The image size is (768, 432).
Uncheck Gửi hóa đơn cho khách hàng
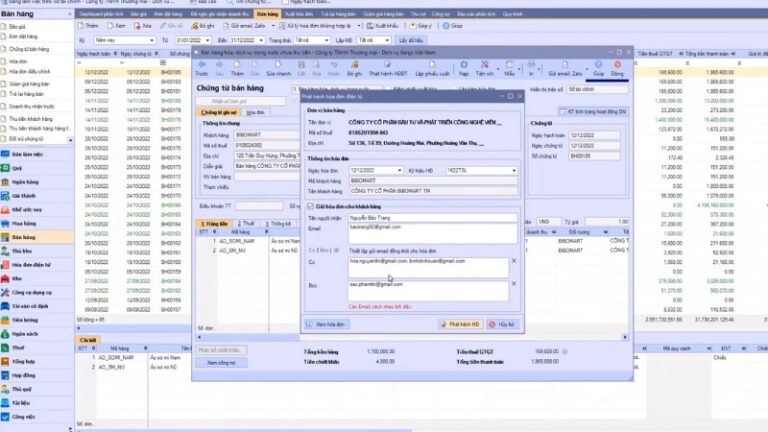click(x=310, y=206)
